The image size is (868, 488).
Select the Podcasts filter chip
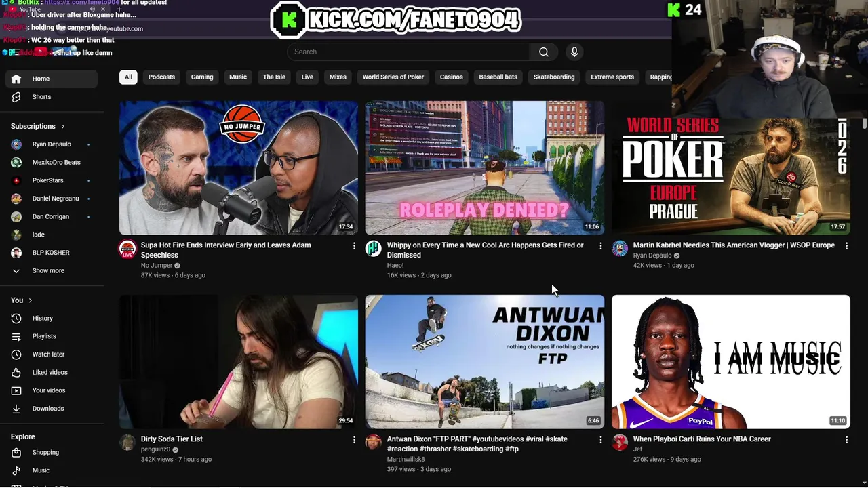(x=161, y=77)
